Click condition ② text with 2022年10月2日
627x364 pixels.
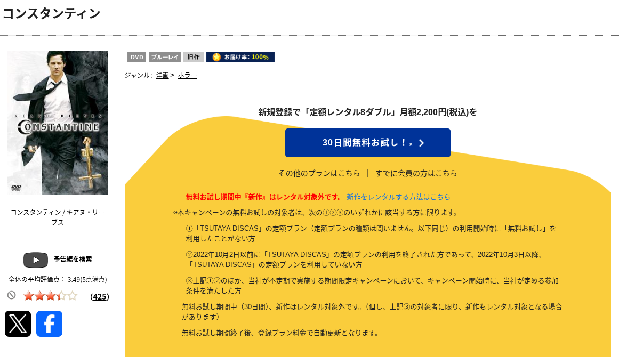click(x=364, y=260)
